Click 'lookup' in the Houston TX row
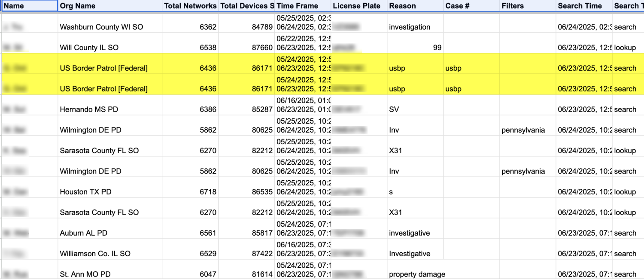The width and height of the screenshot is (644, 279). click(625, 192)
